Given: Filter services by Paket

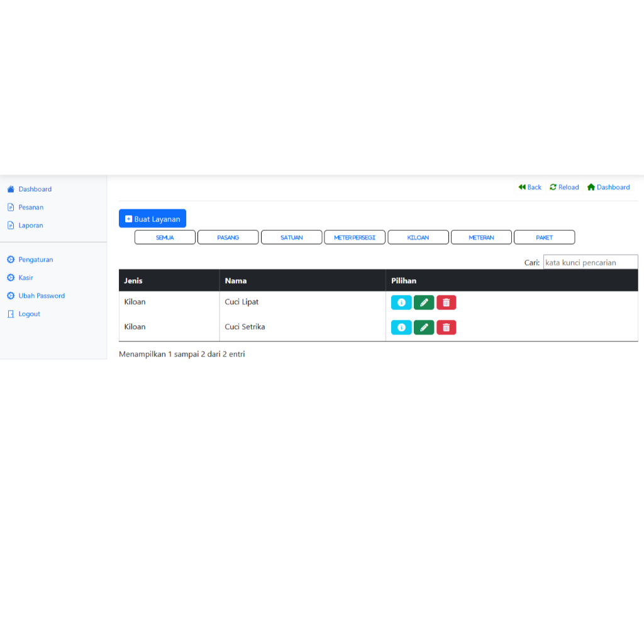Looking at the screenshot, I should pos(545,237).
